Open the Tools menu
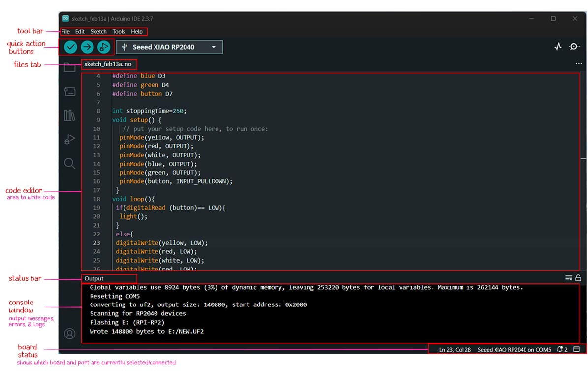 point(119,32)
